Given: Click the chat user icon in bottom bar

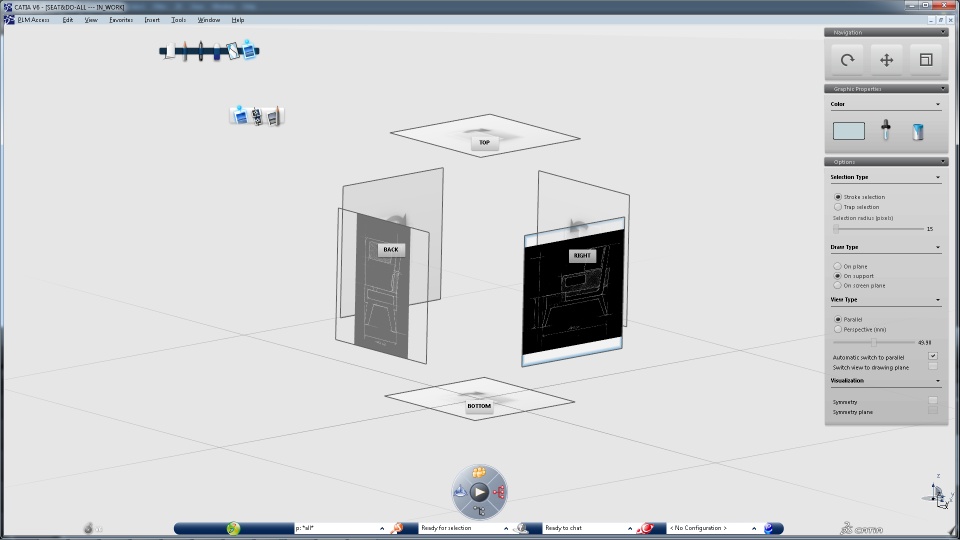Looking at the screenshot, I should pos(522,528).
